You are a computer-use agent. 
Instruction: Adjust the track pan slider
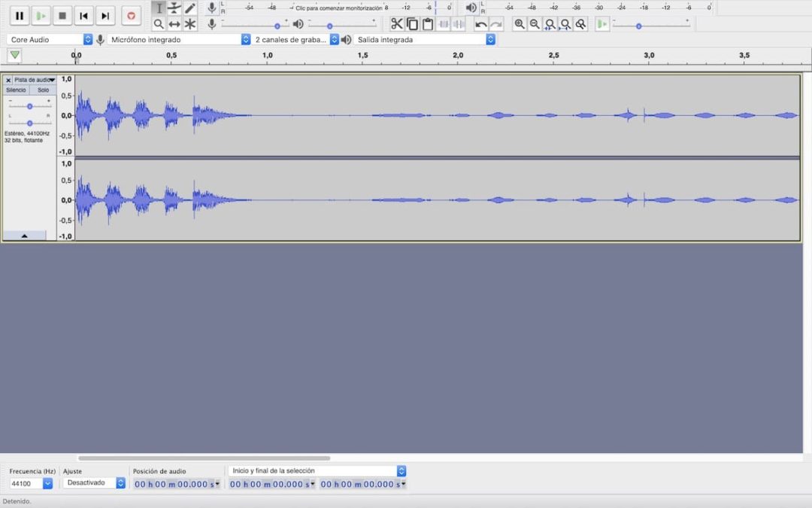coord(29,122)
